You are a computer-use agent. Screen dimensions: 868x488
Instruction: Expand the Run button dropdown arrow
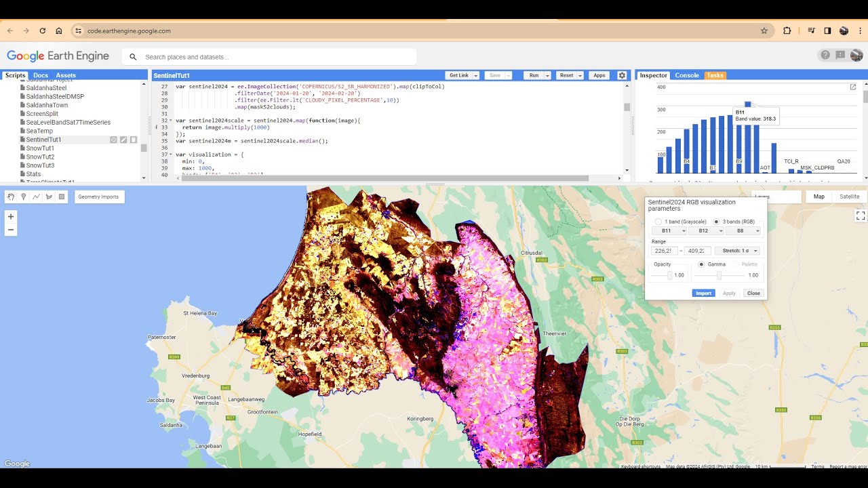[x=547, y=75]
